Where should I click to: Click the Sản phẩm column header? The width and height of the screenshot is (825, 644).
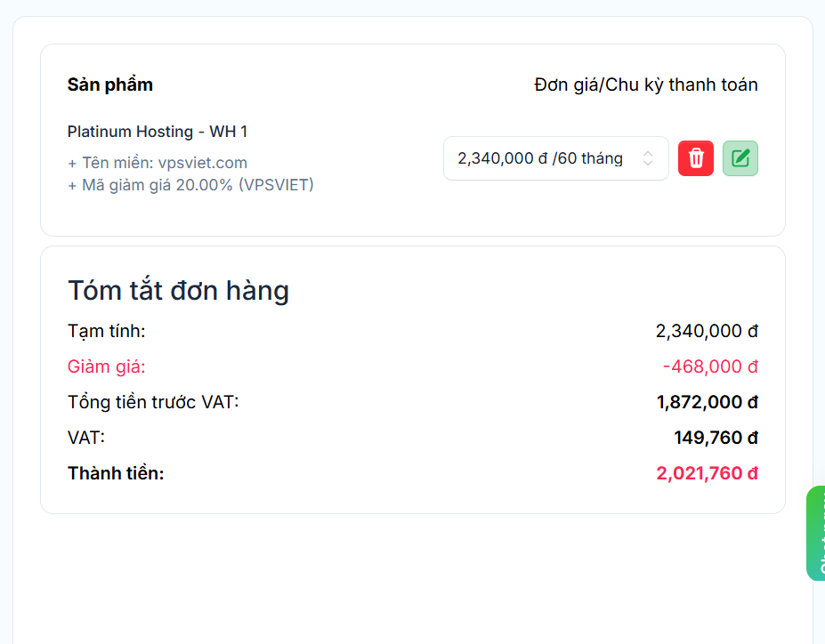point(110,85)
